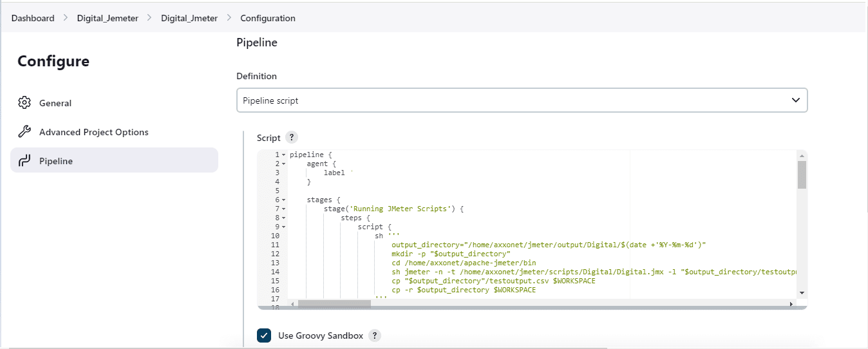Navigate to Dashboard via the breadcrumb
868x349 pixels.
[33, 18]
